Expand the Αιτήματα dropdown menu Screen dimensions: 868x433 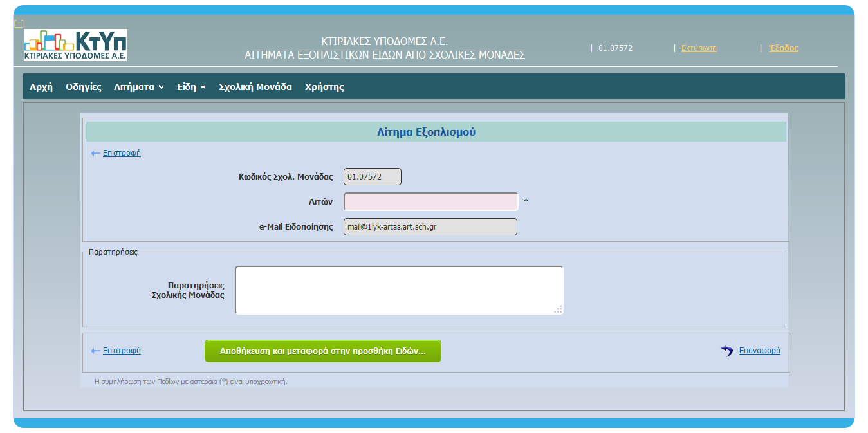click(x=139, y=87)
